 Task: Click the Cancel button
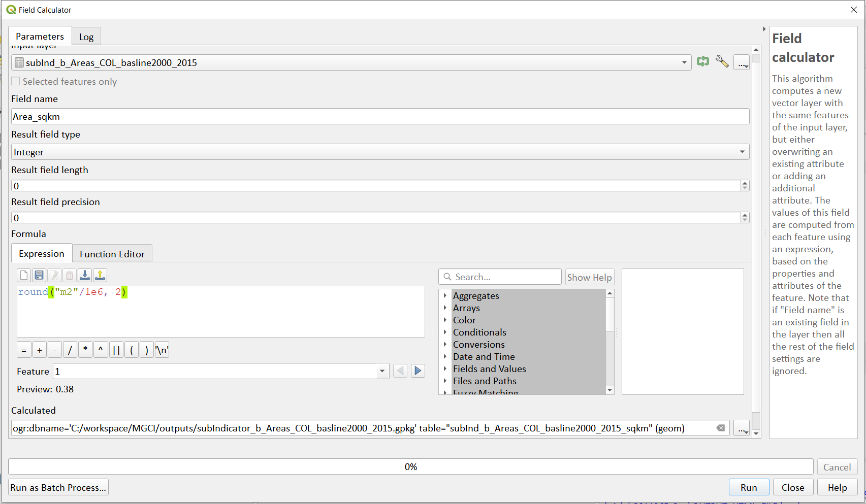click(837, 467)
